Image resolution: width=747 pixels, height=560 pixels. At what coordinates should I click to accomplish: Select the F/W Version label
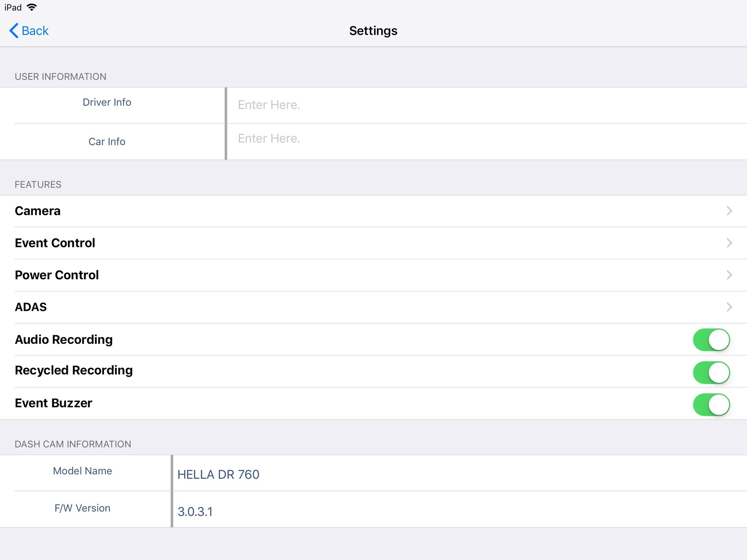click(82, 508)
